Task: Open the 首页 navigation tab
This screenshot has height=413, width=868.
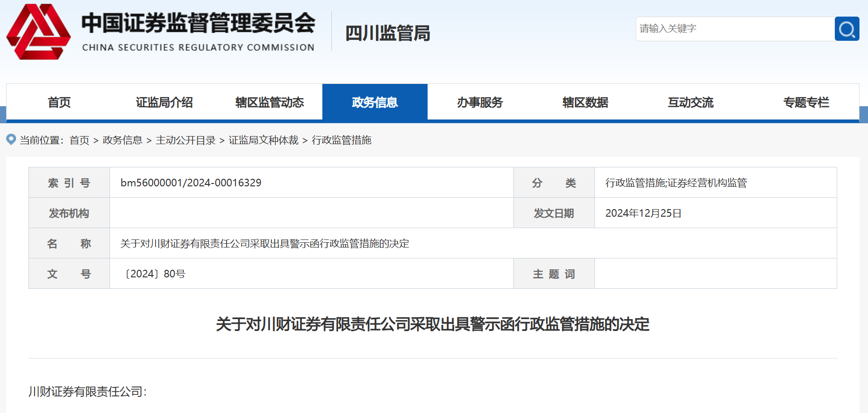Action: [59, 102]
